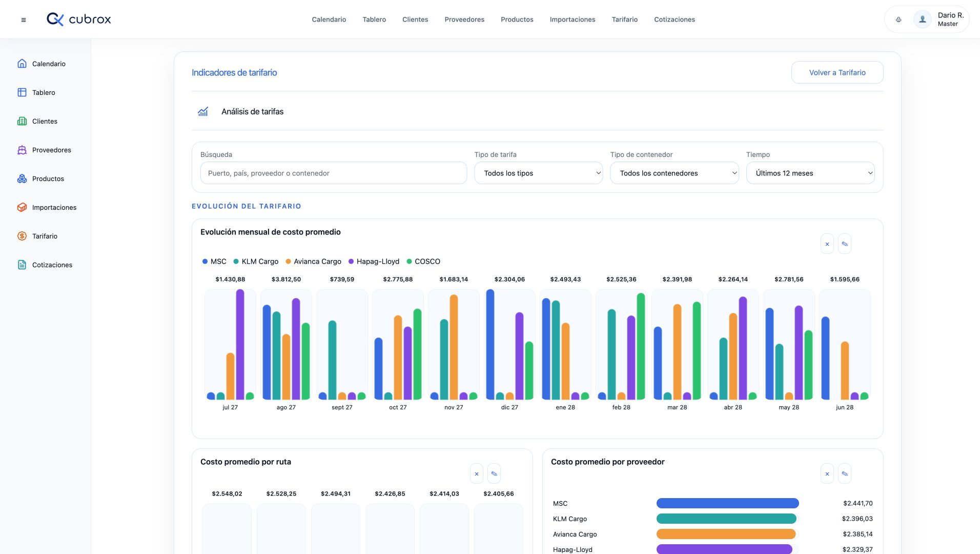Click the Evolución del tarifario section heading

click(x=247, y=206)
